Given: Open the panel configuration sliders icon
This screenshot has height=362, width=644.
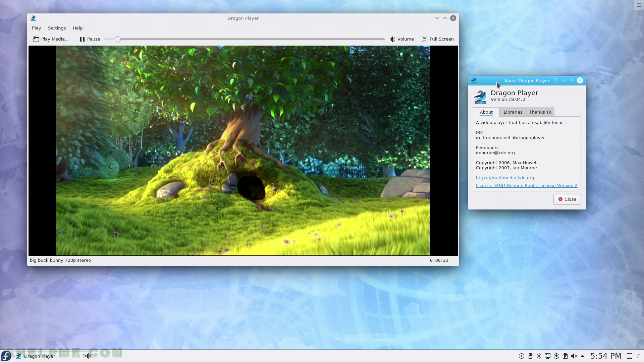Looking at the screenshot, I should [x=639, y=356].
